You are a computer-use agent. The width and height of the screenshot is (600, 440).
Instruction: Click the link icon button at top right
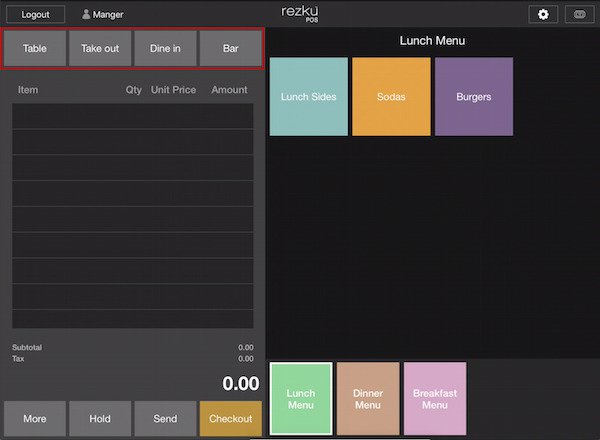579,15
